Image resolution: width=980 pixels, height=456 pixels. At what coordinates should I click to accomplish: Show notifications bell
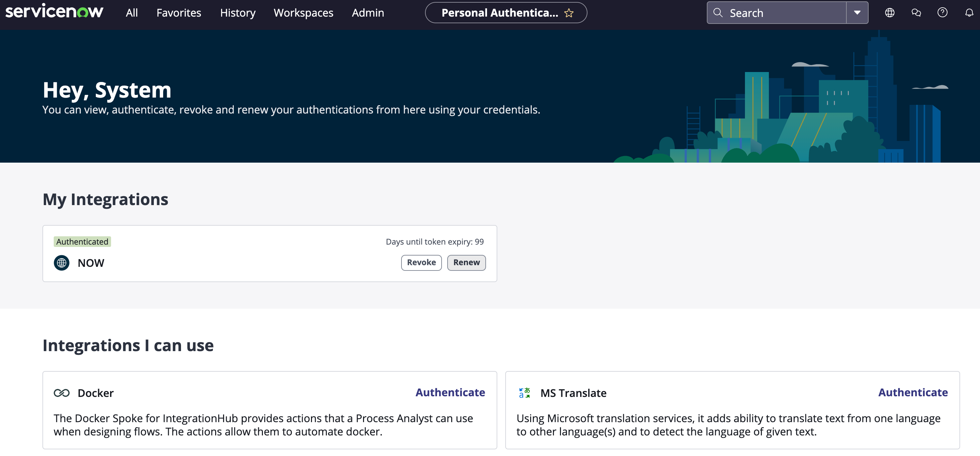969,13
